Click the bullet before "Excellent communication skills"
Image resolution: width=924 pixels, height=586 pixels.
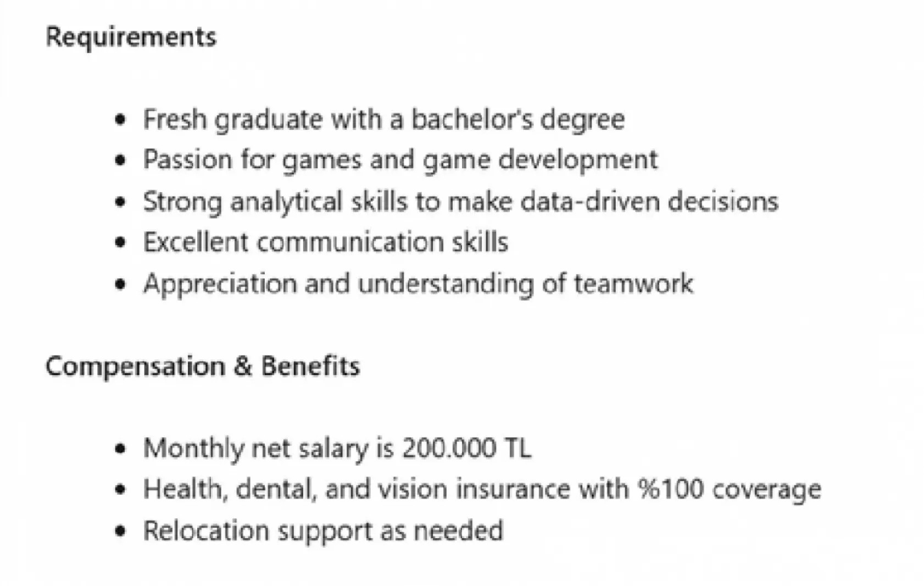(121, 242)
